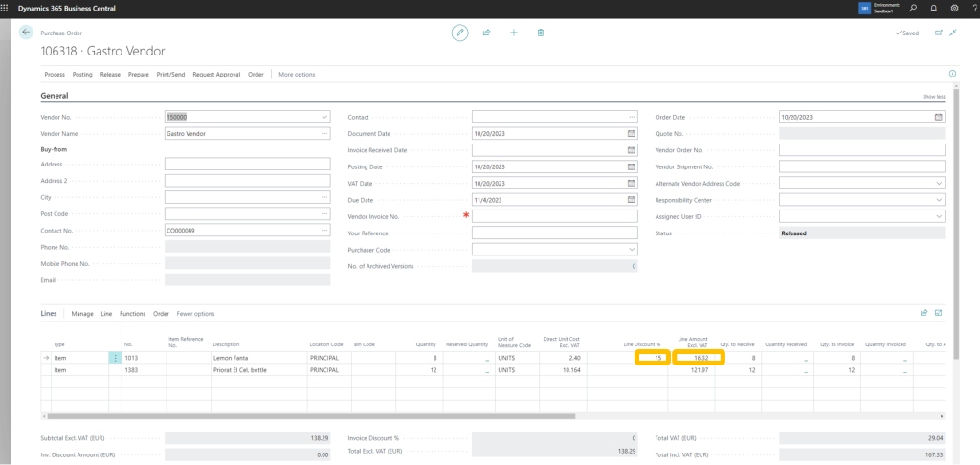
Task: Expand Alternate Vendor Address Code dropdown
Action: pos(939,183)
